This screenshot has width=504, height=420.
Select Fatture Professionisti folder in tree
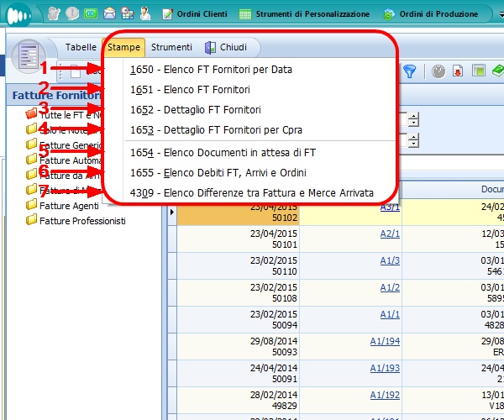(81, 220)
